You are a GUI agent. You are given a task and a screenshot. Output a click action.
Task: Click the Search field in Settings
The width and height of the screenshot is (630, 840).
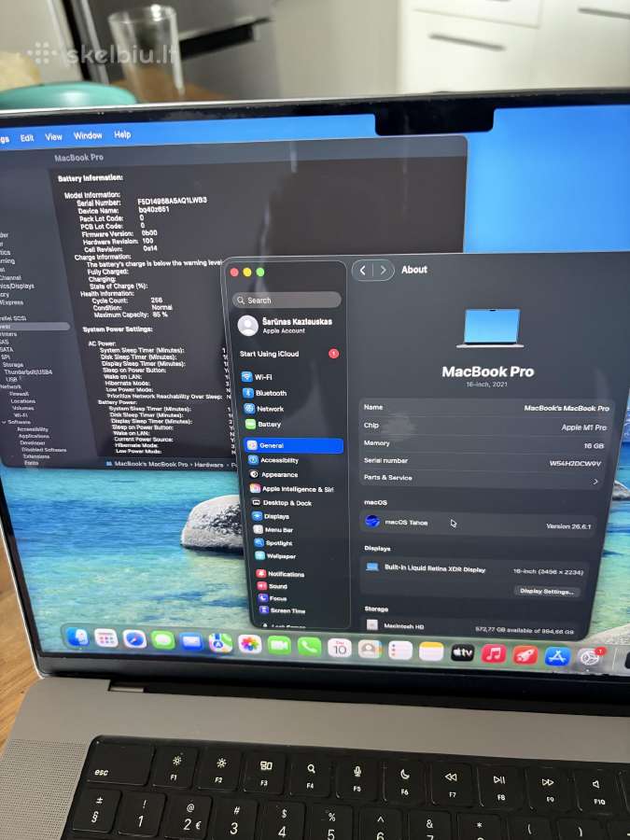[287, 300]
